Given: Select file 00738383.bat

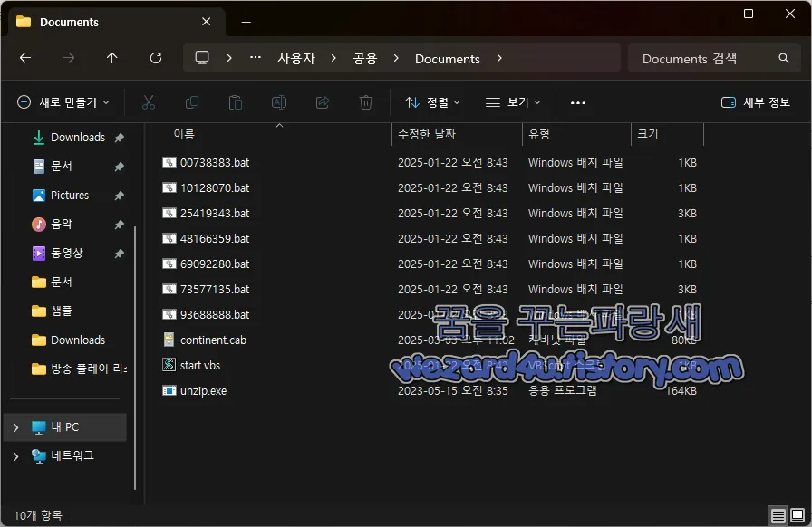Looking at the screenshot, I should pos(206,163).
